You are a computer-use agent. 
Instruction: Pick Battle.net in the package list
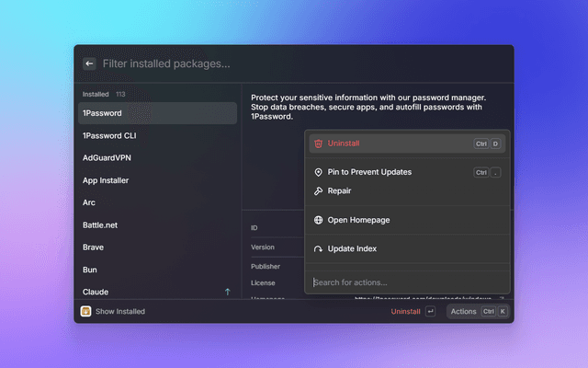(157, 224)
